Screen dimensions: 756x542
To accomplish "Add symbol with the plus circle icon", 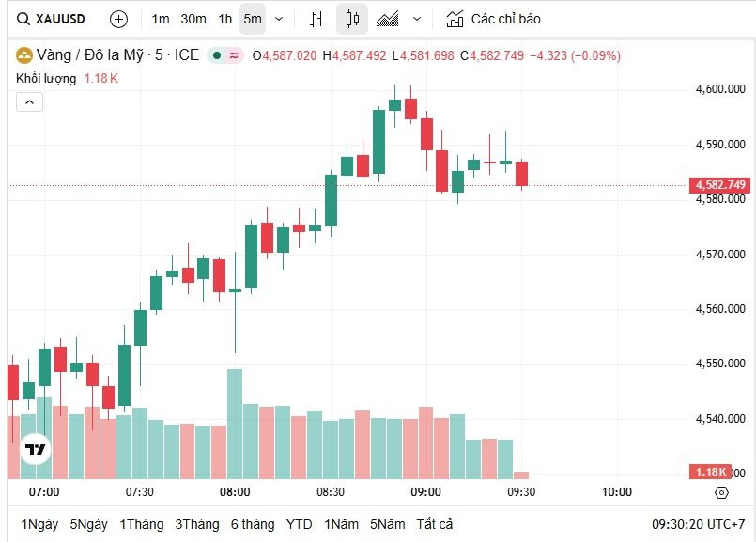I will [118, 20].
